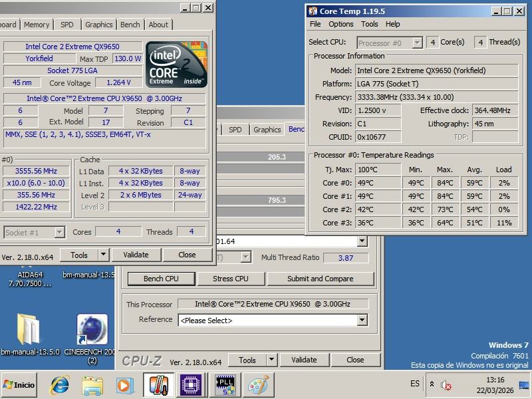The width and height of the screenshot is (532, 399).
Task: Click Close in front CPU-Z window
Action: tap(187, 255)
